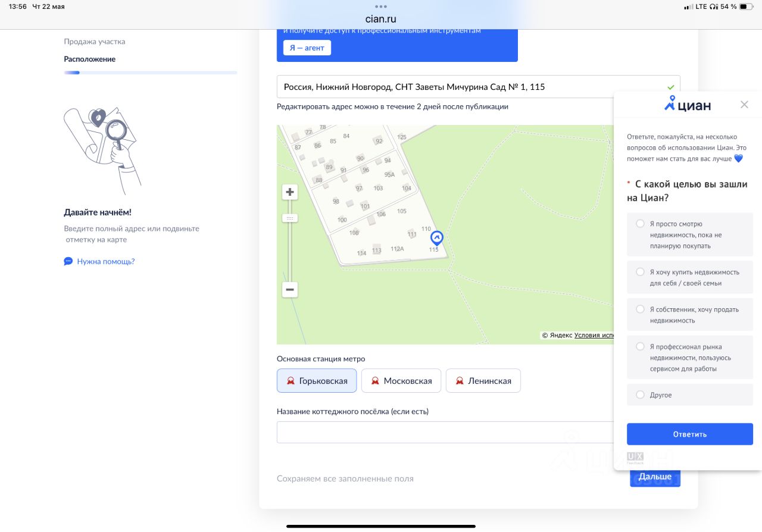Submit survey with 'Ответить' button
This screenshot has height=532, width=762.
click(x=690, y=434)
